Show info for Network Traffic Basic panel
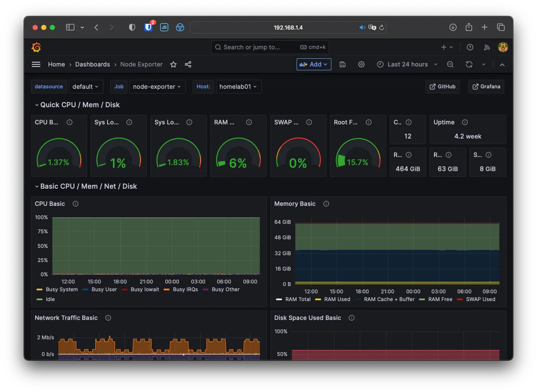 tap(108, 318)
